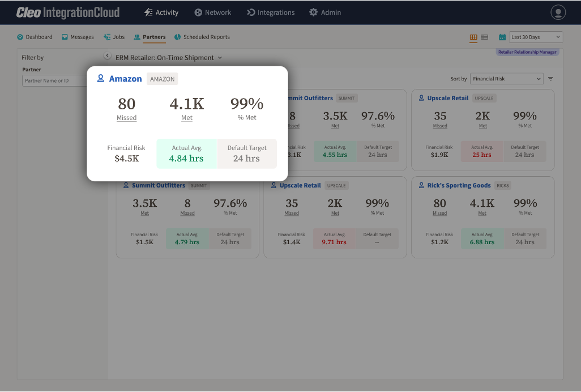The image size is (581, 392).
Task: Click the Activity lightning icon
Action: pos(148,12)
